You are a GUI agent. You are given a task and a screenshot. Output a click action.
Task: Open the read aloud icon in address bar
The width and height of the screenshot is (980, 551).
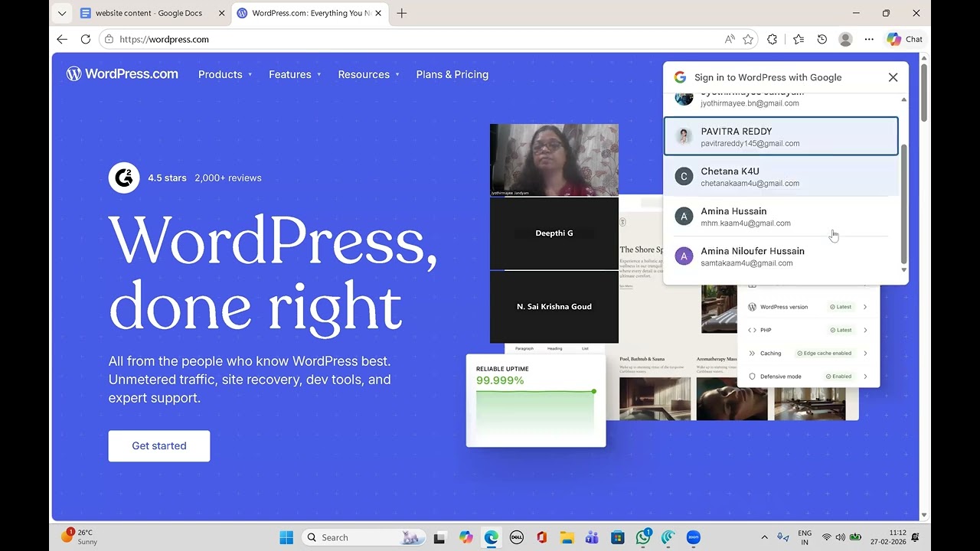[730, 39]
